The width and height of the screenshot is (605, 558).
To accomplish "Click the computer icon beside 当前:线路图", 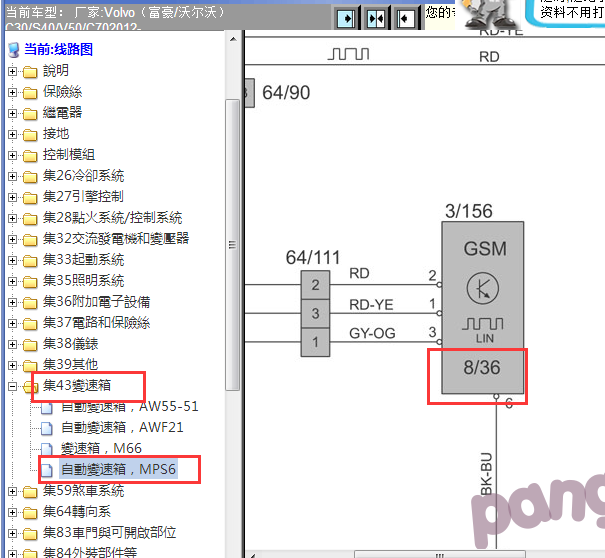I will click(x=14, y=50).
